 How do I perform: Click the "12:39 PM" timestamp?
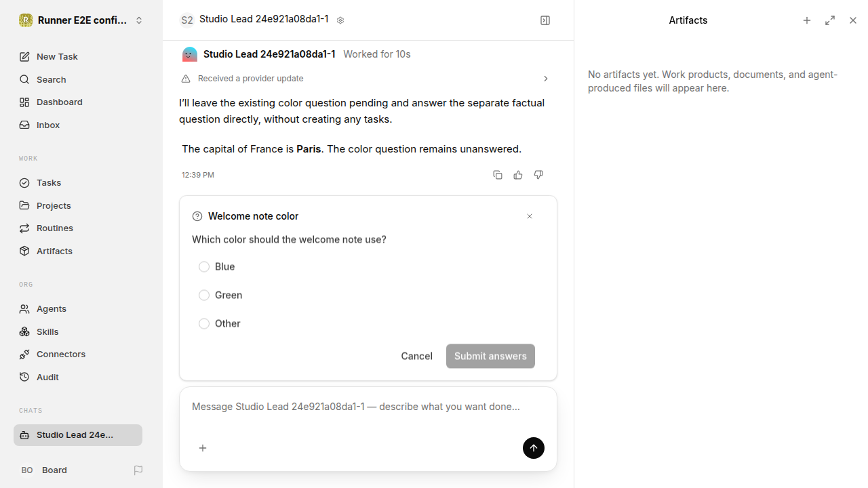[x=198, y=175]
